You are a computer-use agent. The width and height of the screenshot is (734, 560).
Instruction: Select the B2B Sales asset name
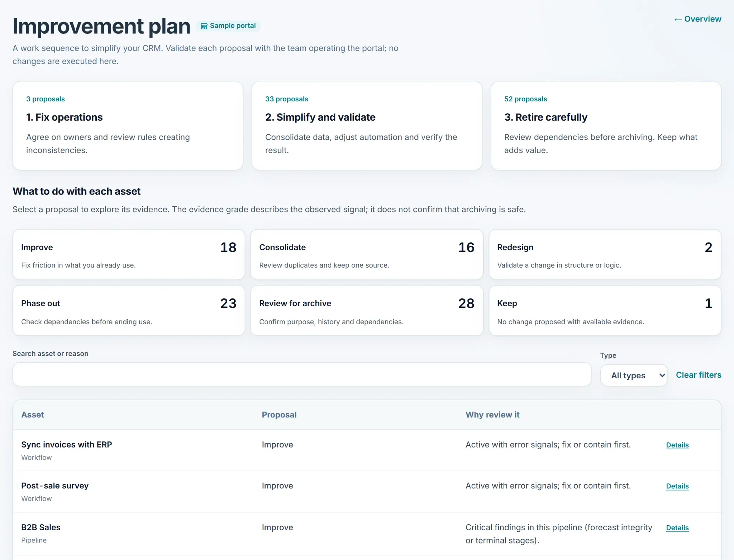(x=41, y=527)
